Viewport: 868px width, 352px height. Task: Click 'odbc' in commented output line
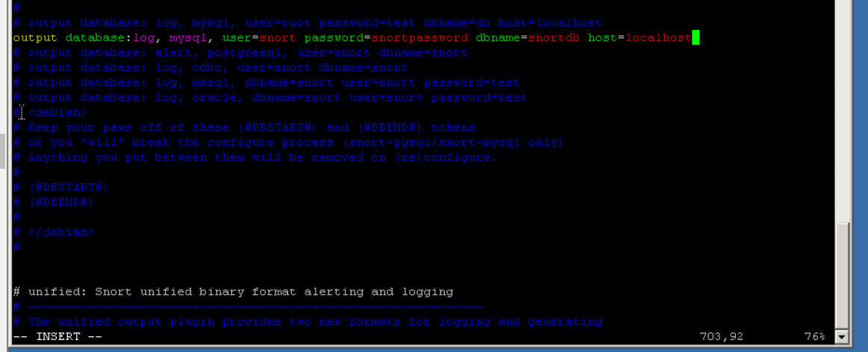pos(207,67)
